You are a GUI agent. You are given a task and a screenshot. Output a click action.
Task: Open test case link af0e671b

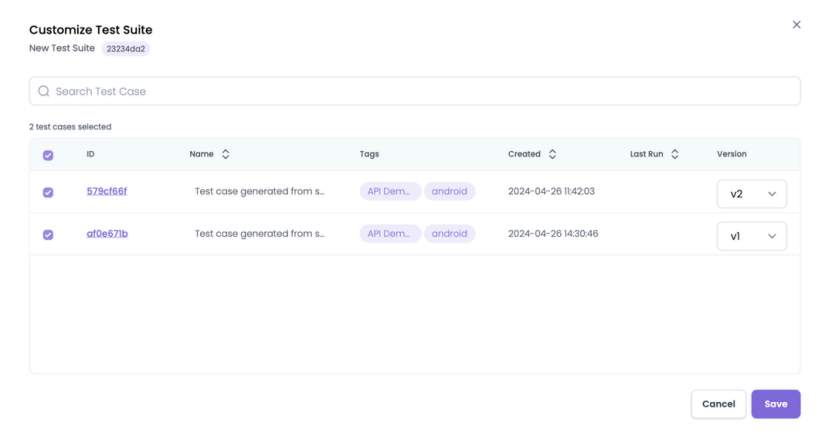107,234
